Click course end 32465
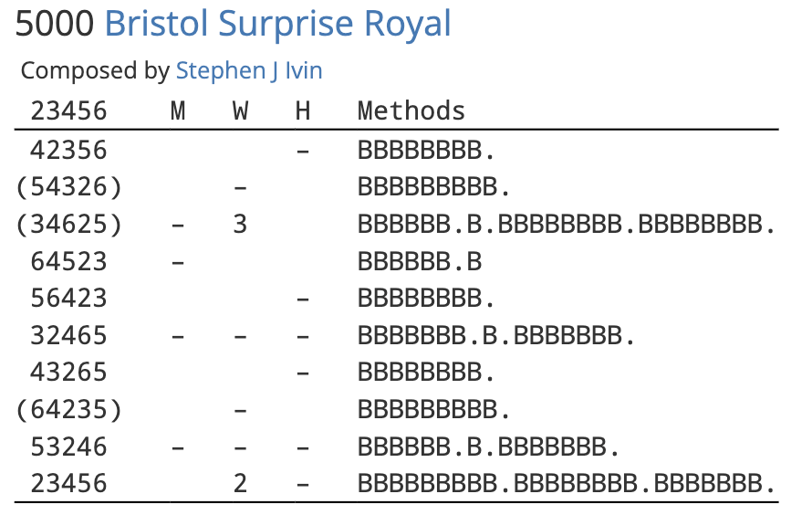 [68, 336]
